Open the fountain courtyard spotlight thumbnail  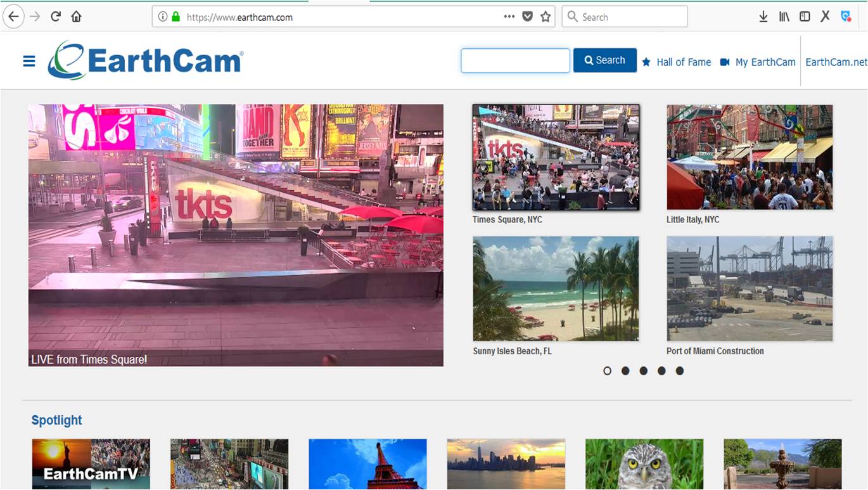pyautogui.click(x=782, y=464)
